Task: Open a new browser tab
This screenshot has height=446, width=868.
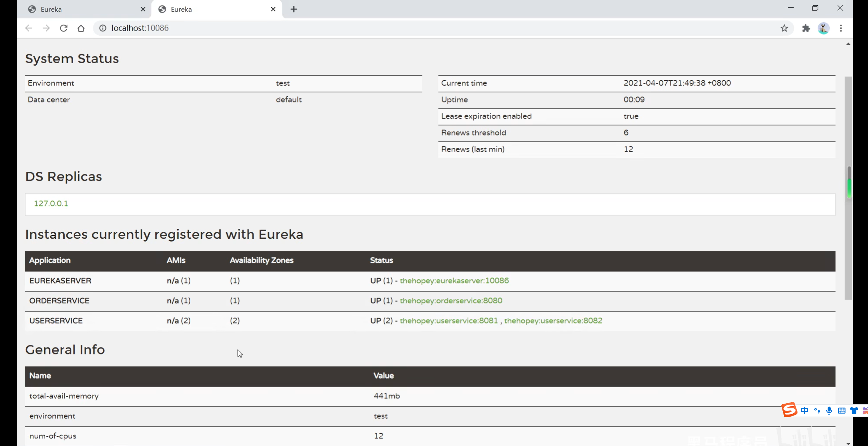Action: [x=294, y=9]
